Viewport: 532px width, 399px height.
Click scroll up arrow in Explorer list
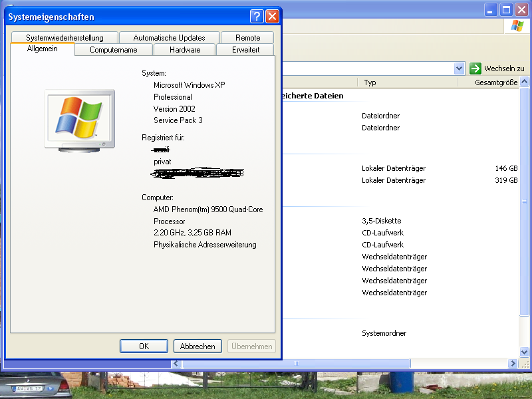[524, 81]
